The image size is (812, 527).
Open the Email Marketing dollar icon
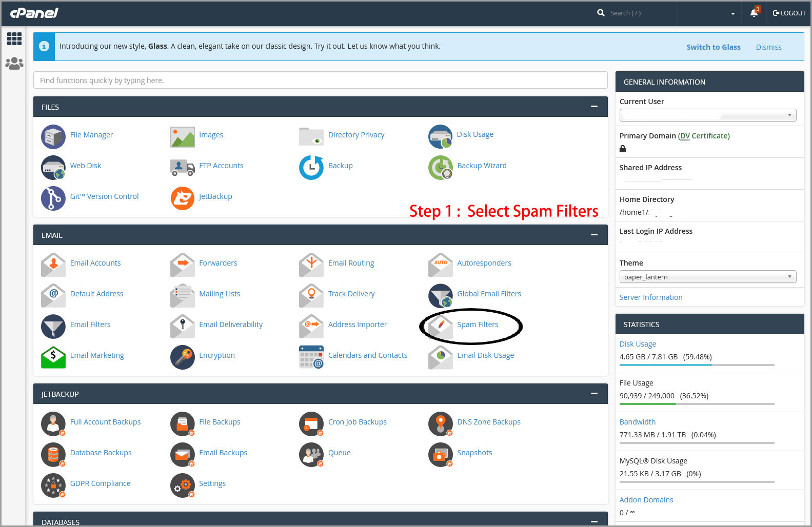click(x=53, y=357)
